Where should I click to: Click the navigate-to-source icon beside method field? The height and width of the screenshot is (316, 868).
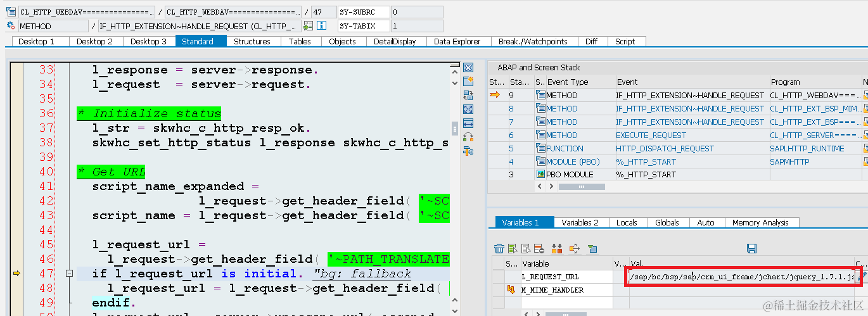pos(308,26)
